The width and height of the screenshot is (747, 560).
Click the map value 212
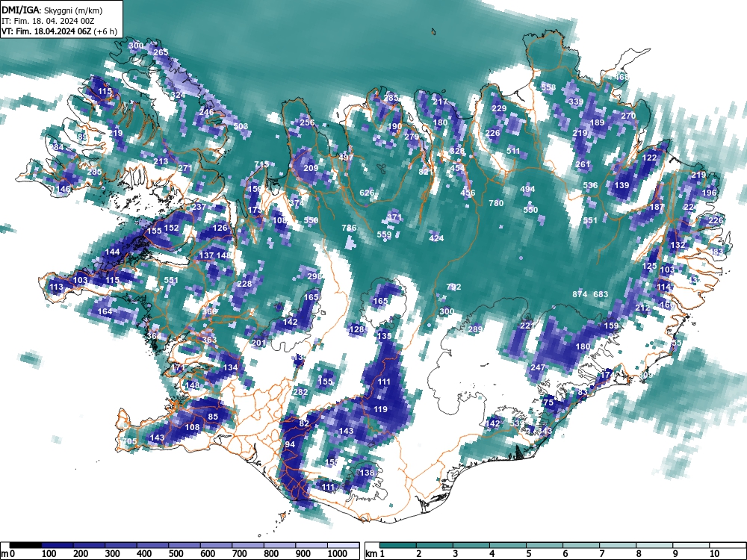coord(642,308)
